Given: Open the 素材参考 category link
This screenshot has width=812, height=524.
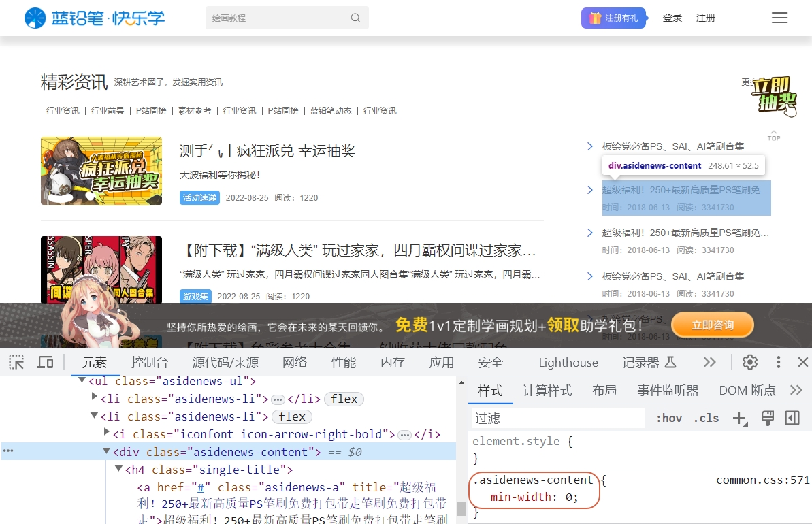Looking at the screenshot, I should (x=195, y=111).
